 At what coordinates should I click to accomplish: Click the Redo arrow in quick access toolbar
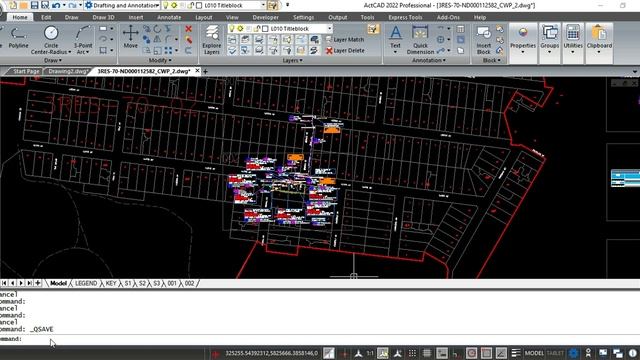(x=73, y=5)
